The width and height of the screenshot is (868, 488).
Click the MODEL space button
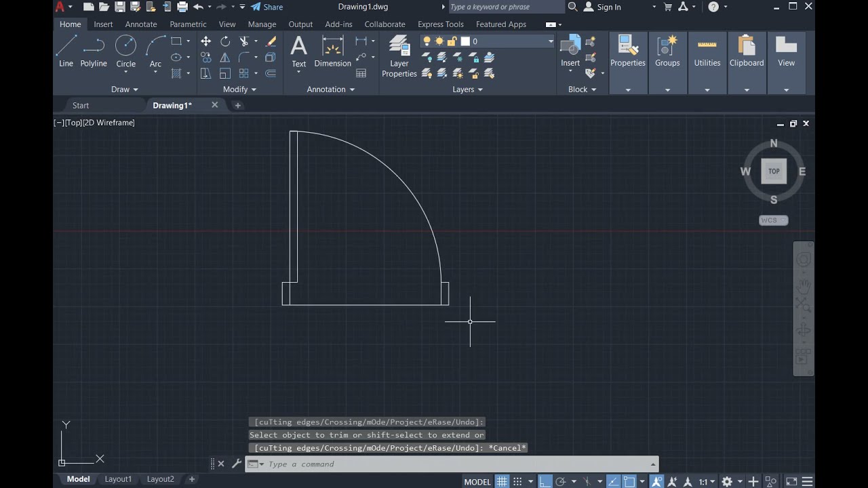pyautogui.click(x=477, y=482)
